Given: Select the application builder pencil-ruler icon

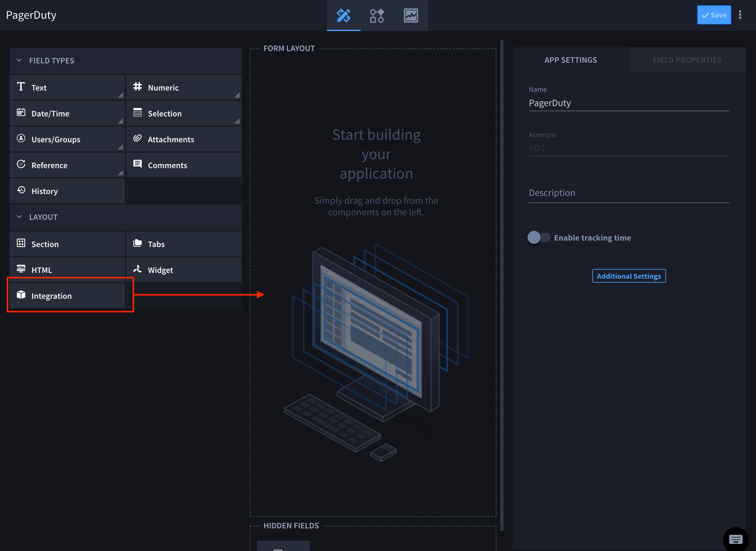Looking at the screenshot, I should 343,16.
